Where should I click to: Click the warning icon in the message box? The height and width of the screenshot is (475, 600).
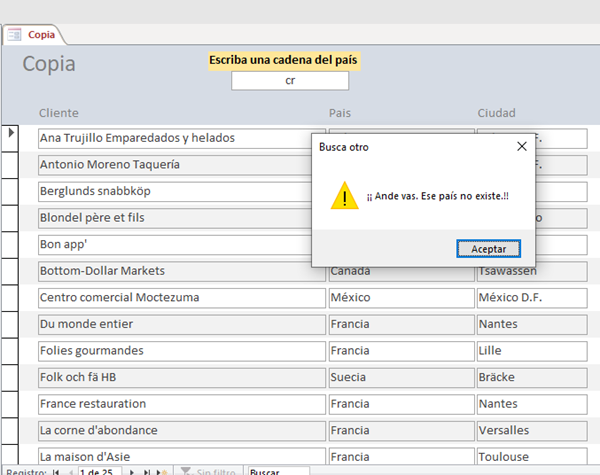(x=344, y=196)
